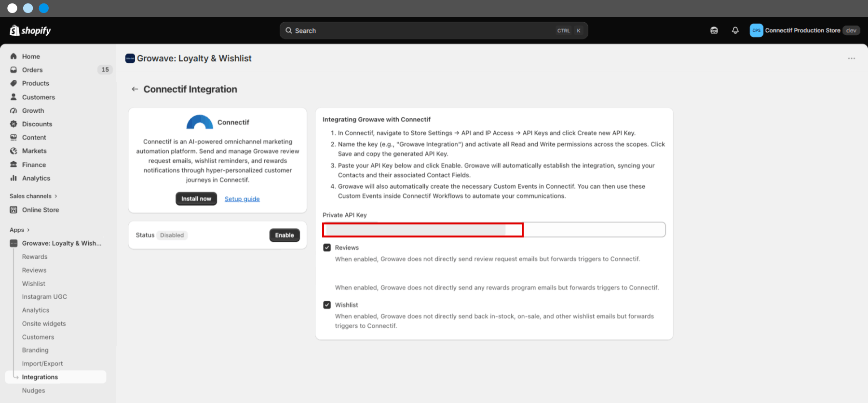The height and width of the screenshot is (403, 868).
Task: Click the Growave app icon in sidebar
Action: coord(14,243)
